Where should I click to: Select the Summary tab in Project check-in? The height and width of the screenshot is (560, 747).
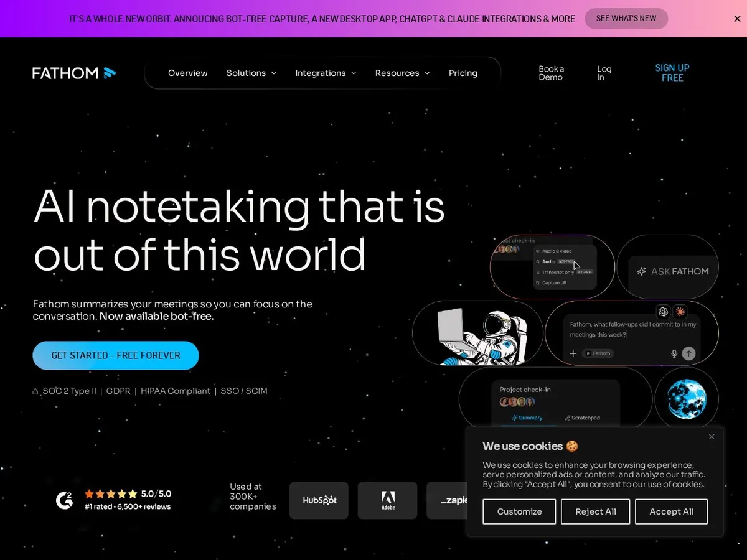pos(527,418)
